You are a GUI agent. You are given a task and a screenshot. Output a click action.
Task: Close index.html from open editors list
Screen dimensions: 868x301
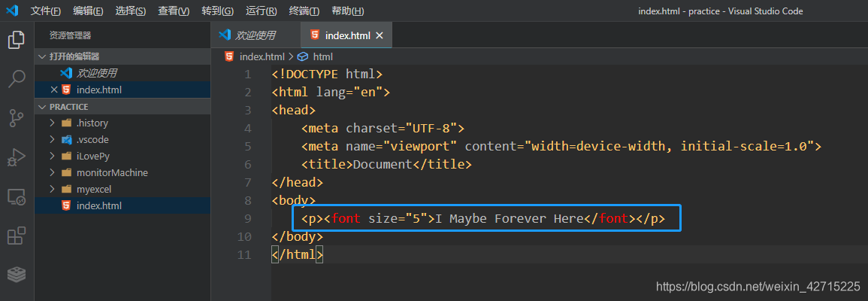(x=53, y=90)
